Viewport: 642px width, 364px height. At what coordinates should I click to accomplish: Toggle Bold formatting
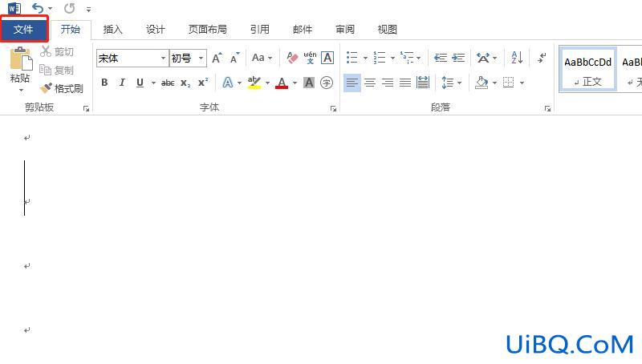[104, 83]
